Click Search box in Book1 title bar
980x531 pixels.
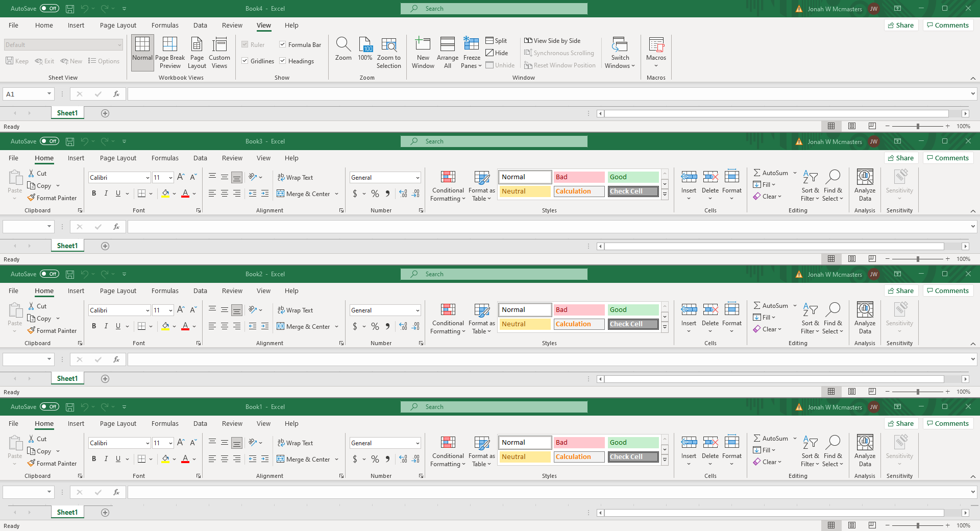click(494, 407)
